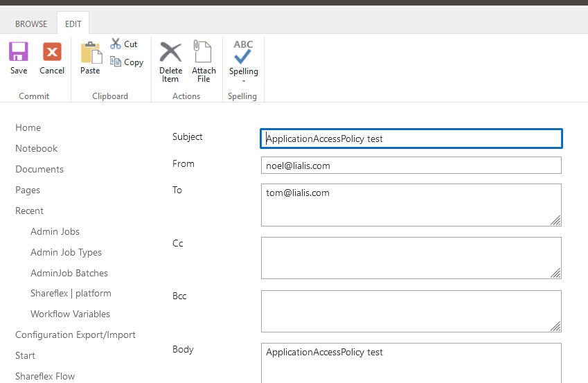Open the Admin Jobs list
The image size is (588, 383).
coord(55,231)
